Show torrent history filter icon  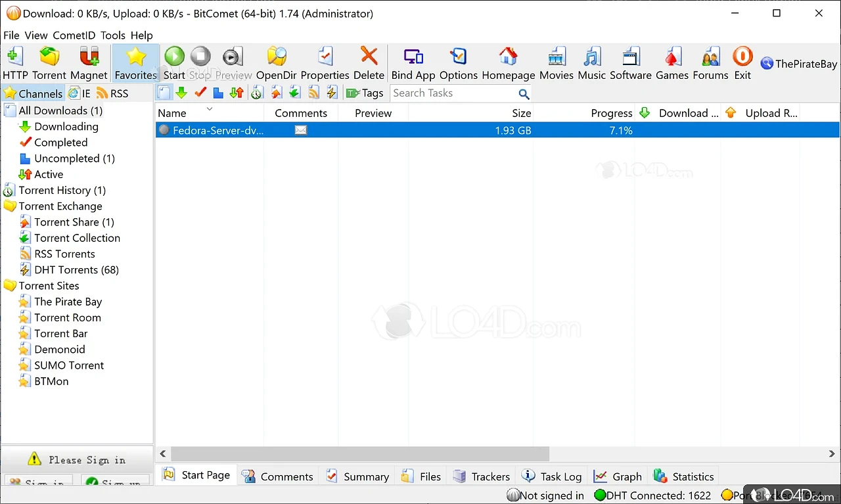[x=257, y=93]
